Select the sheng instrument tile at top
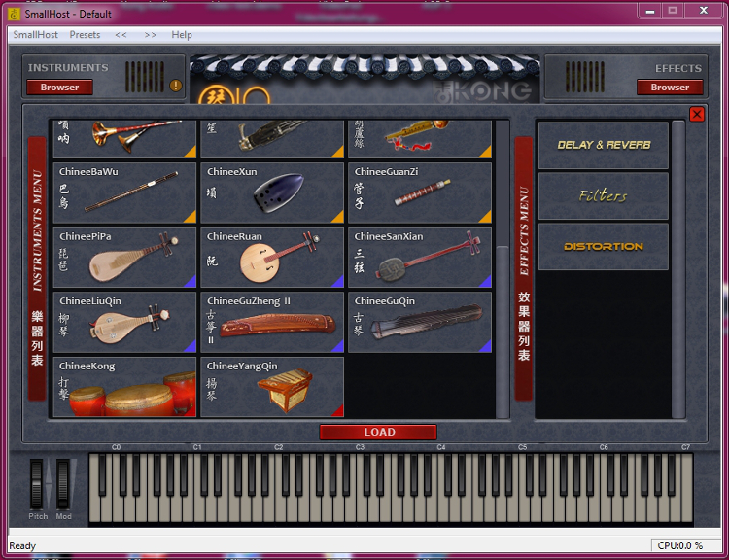Viewport: 729px width, 560px height. point(272,139)
